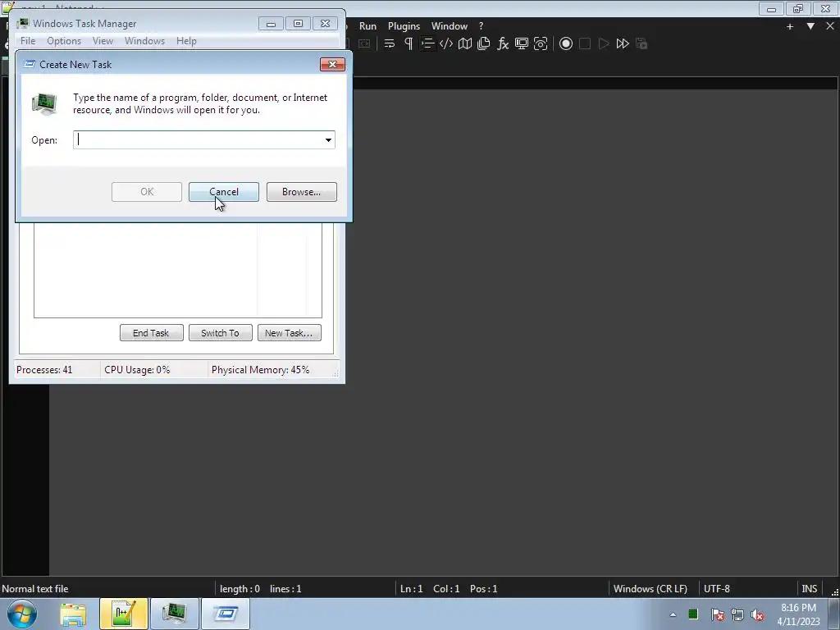
Task: Maximize the Windows Task Manager window
Action: click(x=298, y=24)
